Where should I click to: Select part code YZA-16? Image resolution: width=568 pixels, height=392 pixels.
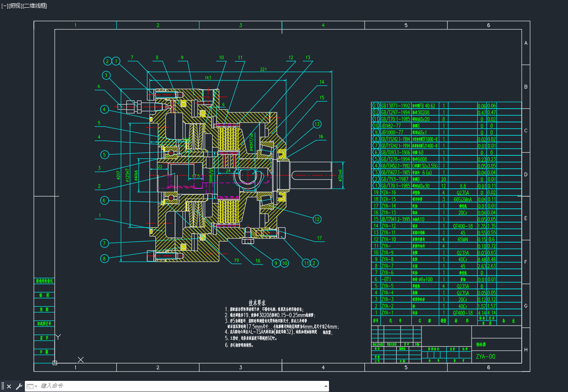click(389, 193)
